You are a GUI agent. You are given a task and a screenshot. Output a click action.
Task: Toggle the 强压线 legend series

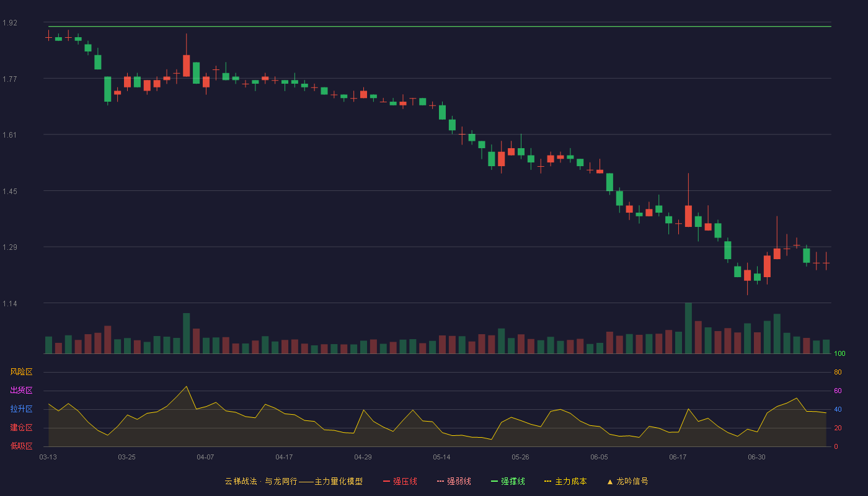click(400, 481)
